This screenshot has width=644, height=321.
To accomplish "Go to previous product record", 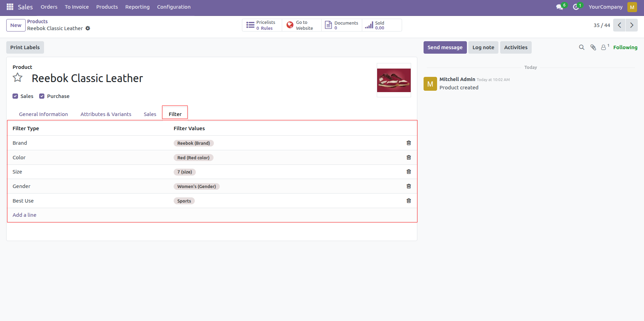I will pos(619,25).
